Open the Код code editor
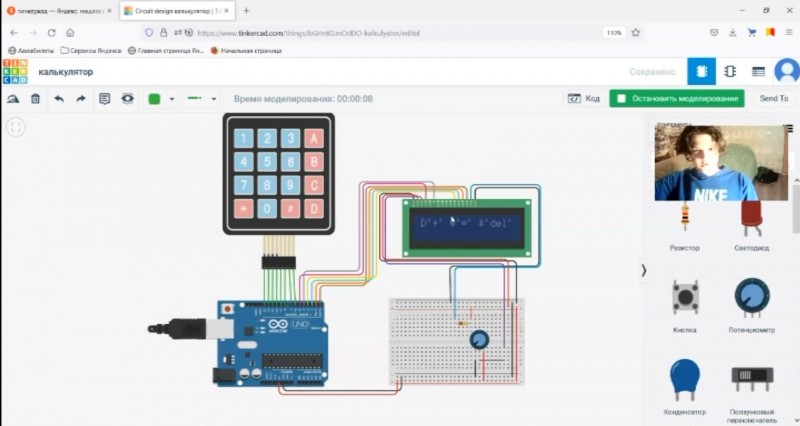 tap(584, 99)
